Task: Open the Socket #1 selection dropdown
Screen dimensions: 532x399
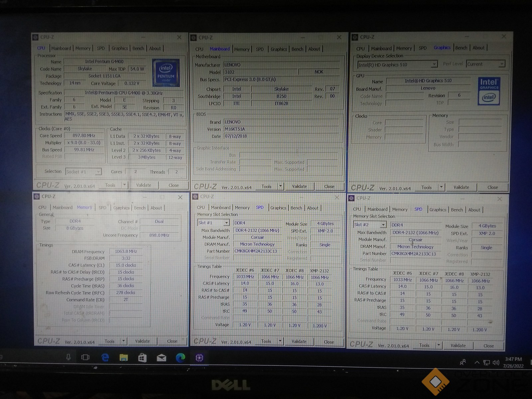Action: point(83,172)
